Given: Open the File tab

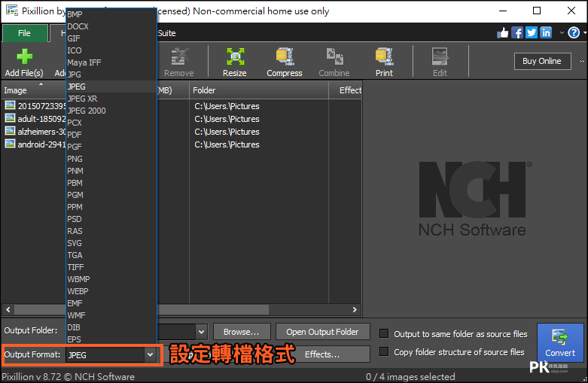Looking at the screenshot, I should point(24,33).
